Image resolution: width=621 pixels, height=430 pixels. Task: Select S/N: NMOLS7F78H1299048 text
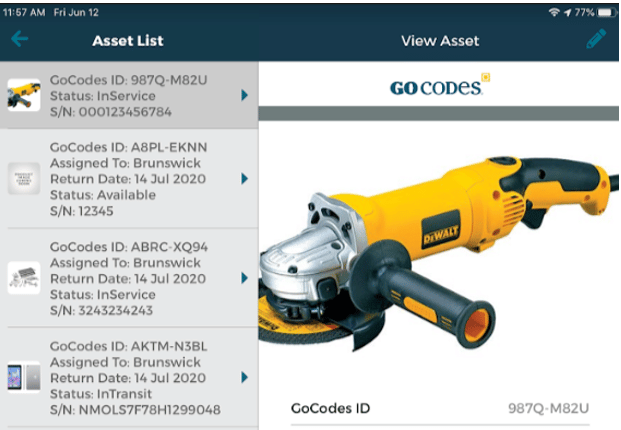(135, 410)
